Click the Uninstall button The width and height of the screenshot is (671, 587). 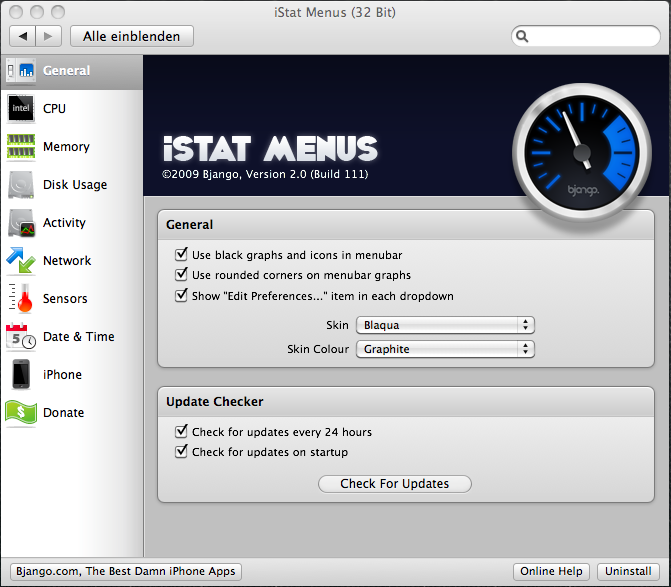(x=627, y=571)
